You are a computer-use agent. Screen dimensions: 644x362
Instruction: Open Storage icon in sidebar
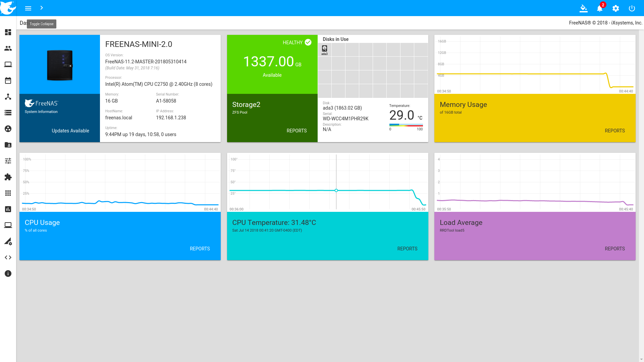pos(8,113)
